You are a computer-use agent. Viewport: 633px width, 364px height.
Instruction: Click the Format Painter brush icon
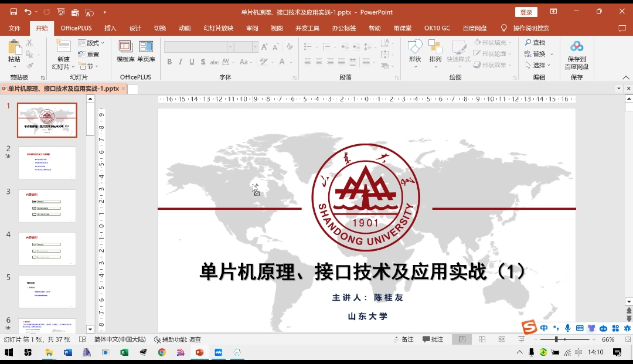(x=29, y=66)
